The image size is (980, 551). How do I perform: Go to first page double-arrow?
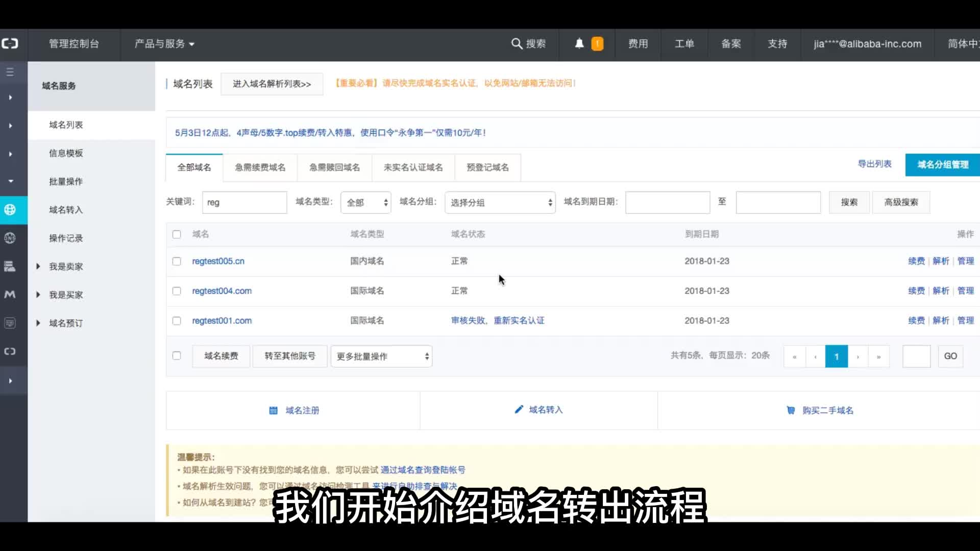(794, 357)
